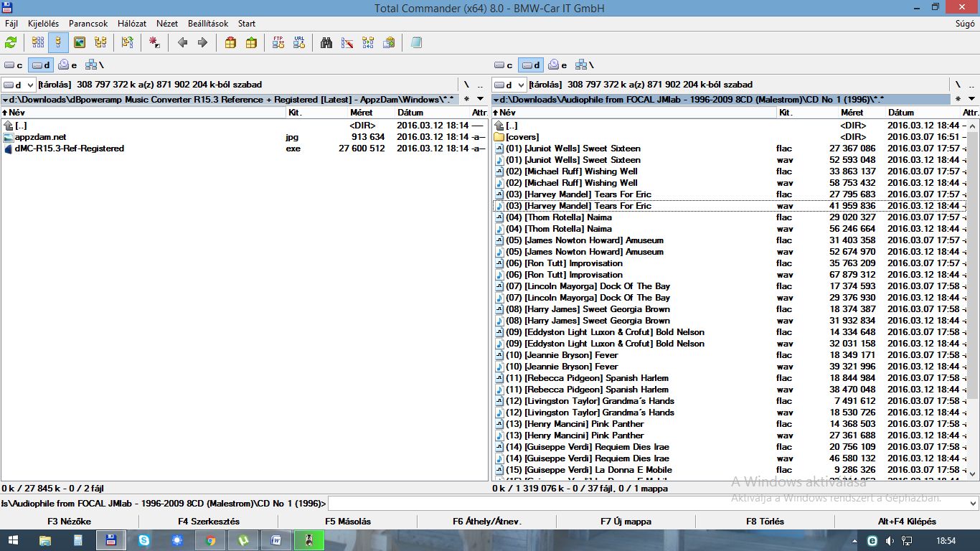Open Skype from taskbar
980x551 pixels.
(144, 540)
